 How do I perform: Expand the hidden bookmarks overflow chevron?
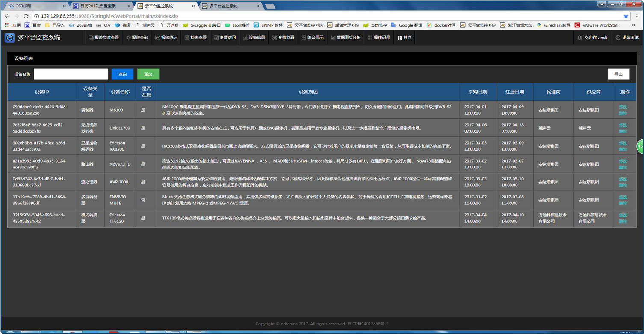coord(638,25)
